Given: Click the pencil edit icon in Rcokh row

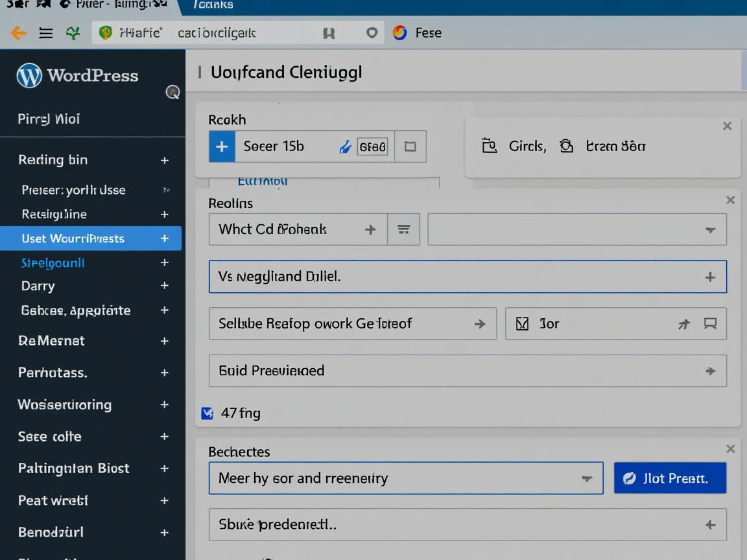Looking at the screenshot, I should tap(346, 147).
